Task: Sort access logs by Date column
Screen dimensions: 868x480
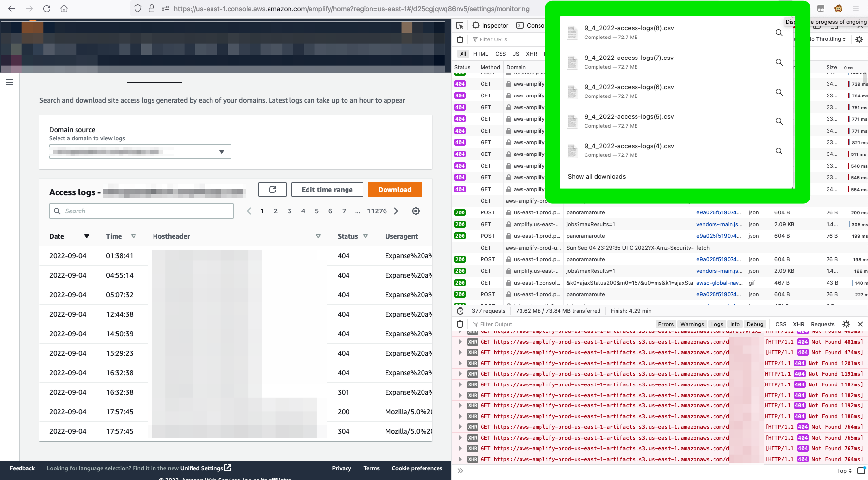Action: 86,236
